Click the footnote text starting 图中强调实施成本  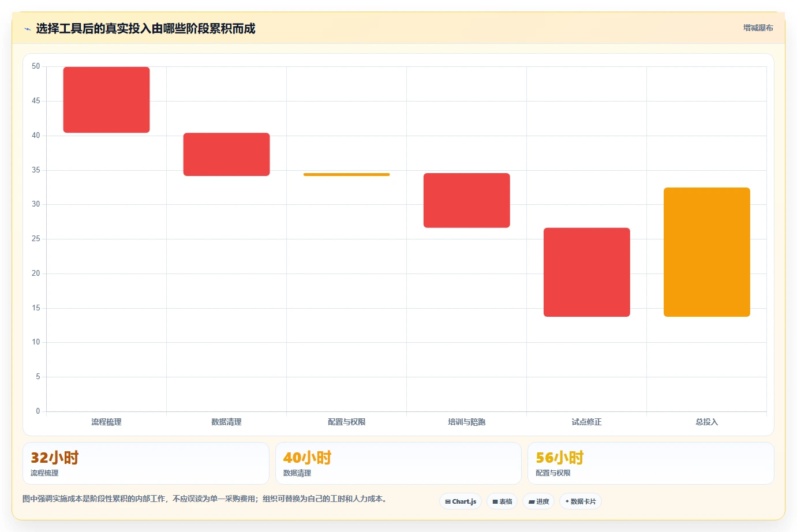pos(205,499)
